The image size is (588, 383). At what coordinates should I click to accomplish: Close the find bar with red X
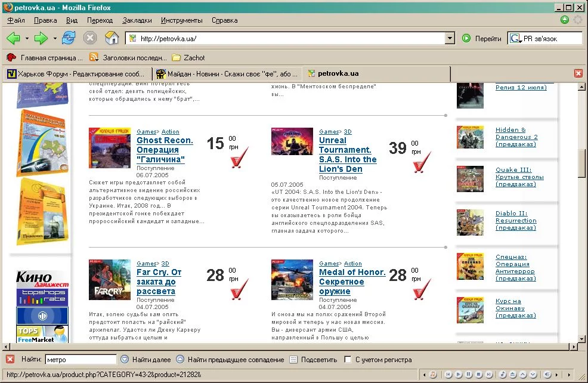tap(10, 359)
